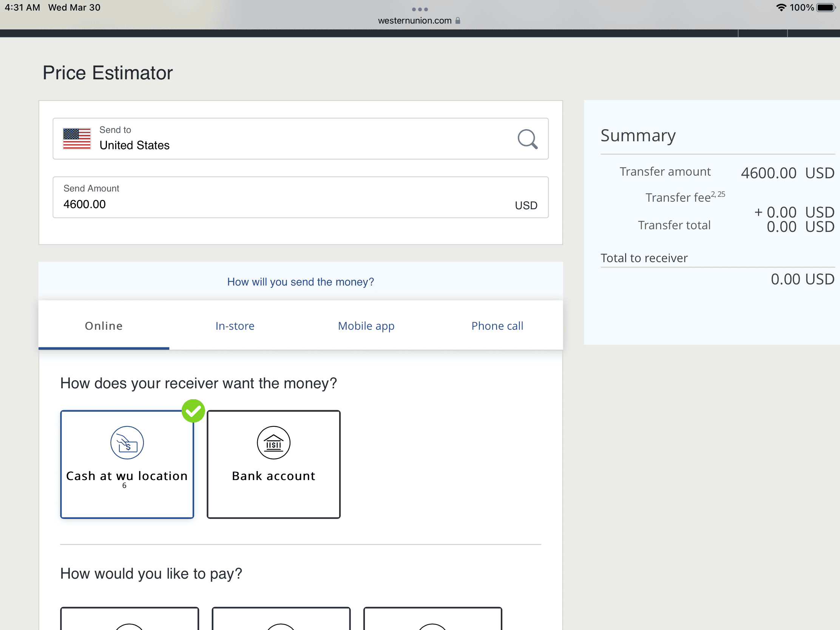This screenshot has height=630, width=840.
Task: Tap the Price Estimator heading
Action: tap(108, 73)
